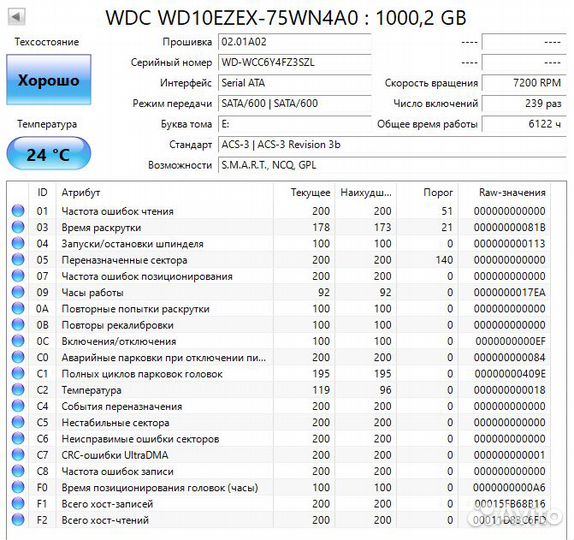Click the Интерфейс field showing Serial ATA
This screenshot has height=540, width=574.
295,83
